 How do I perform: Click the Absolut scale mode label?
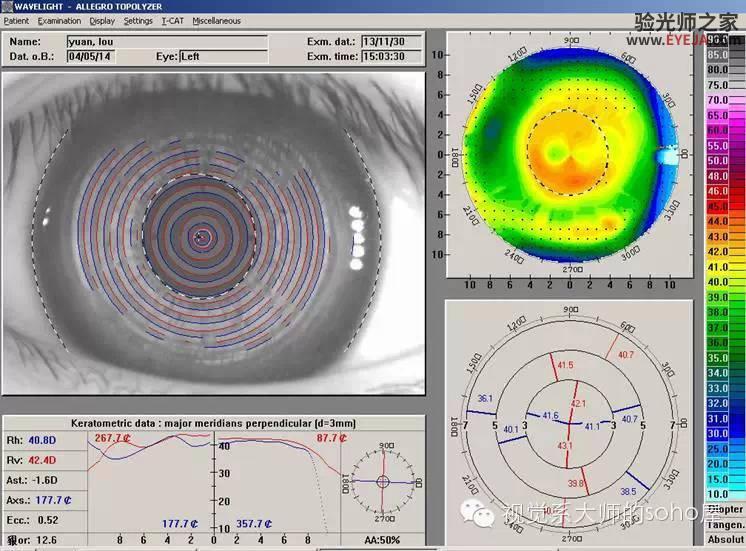(x=726, y=540)
